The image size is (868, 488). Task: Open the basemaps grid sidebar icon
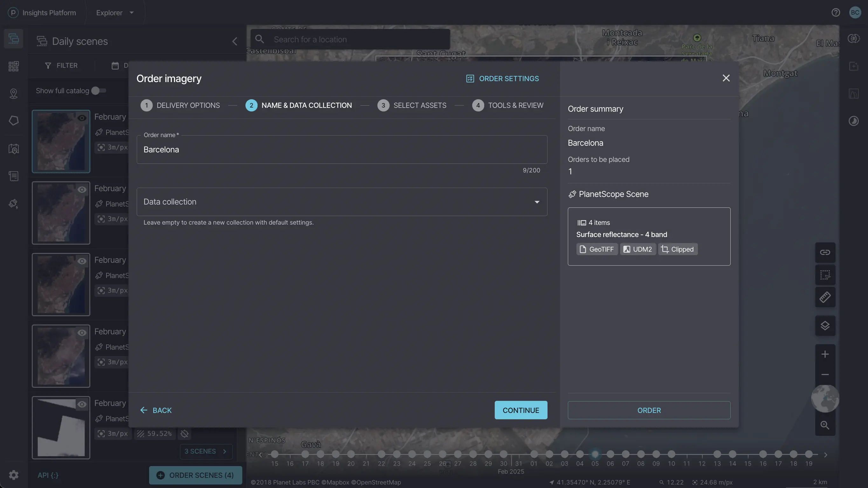tap(13, 66)
